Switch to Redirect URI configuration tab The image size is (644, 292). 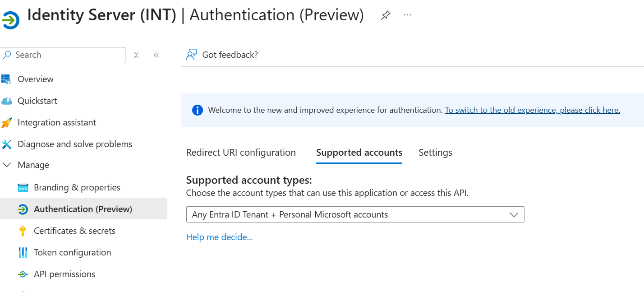241,153
